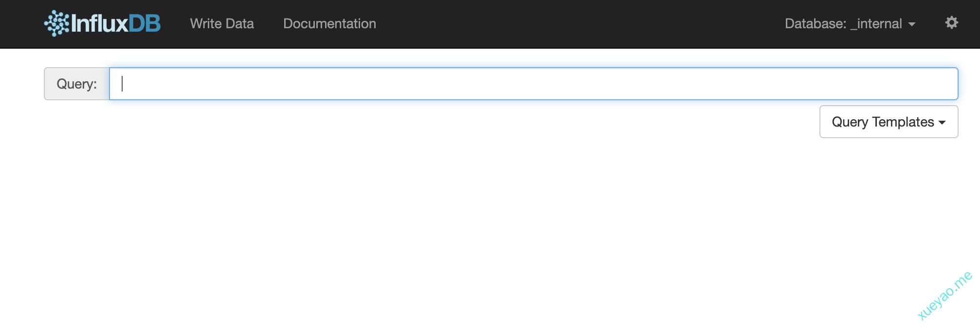This screenshot has height=328, width=980.
Task: Open the settings gear icon
Action: point(951,22)
